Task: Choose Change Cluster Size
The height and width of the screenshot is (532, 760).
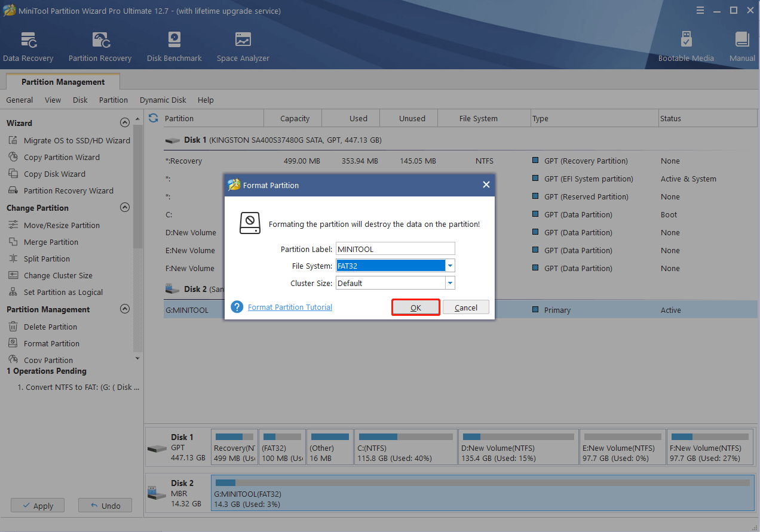Action: coord(50,275)
